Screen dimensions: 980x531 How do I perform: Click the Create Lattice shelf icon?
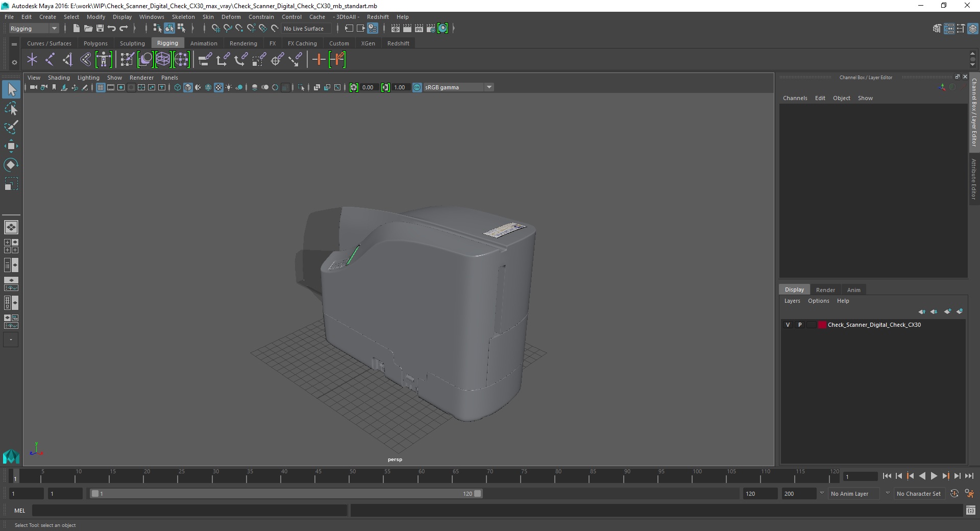click(163, 60)
